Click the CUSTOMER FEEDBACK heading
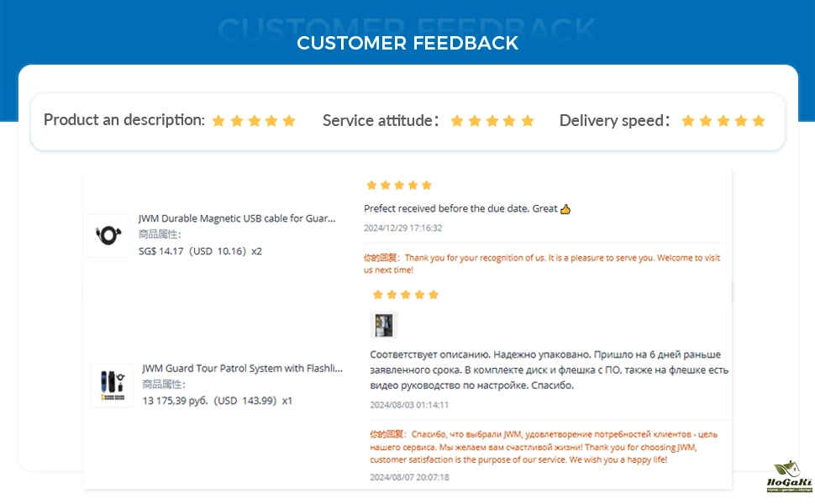Viewport: 815px width, 504px height. (x=407, y=43)
